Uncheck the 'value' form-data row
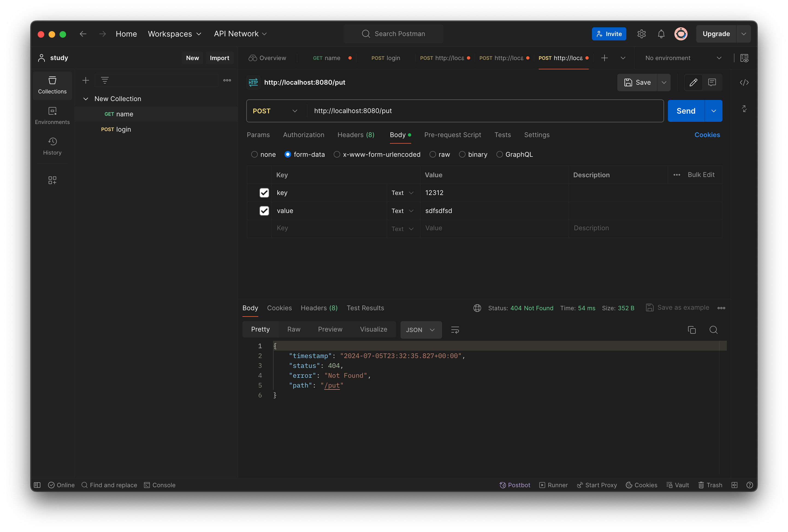788x532 pixels. (264, 211)
